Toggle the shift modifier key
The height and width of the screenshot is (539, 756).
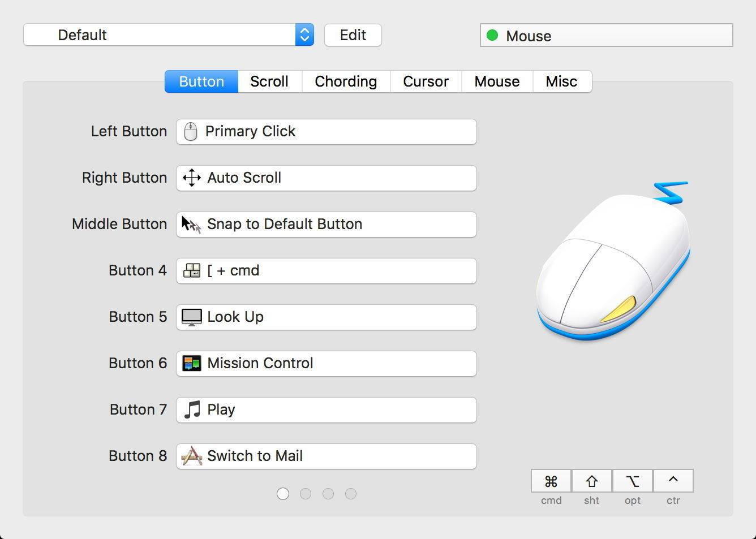pos(592,481)
